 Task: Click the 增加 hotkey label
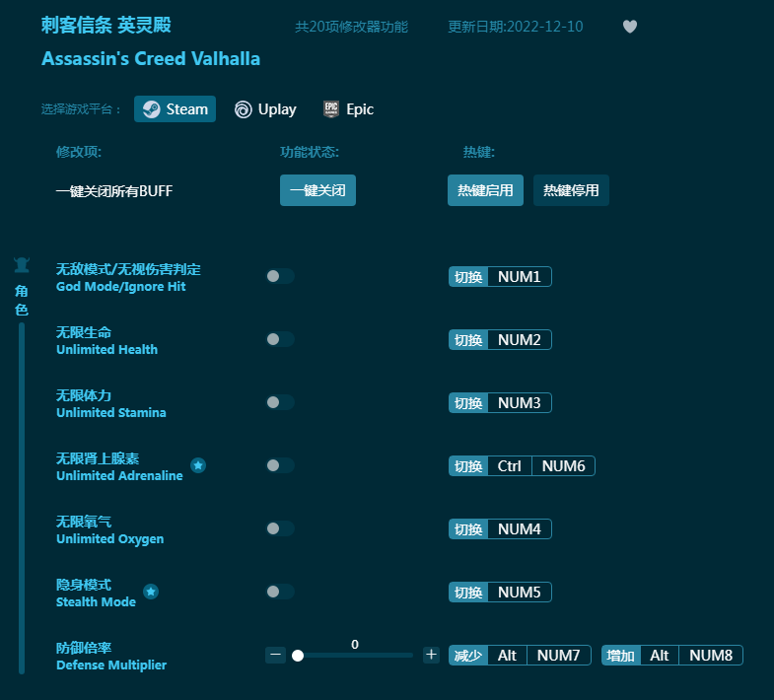point(621,655)
